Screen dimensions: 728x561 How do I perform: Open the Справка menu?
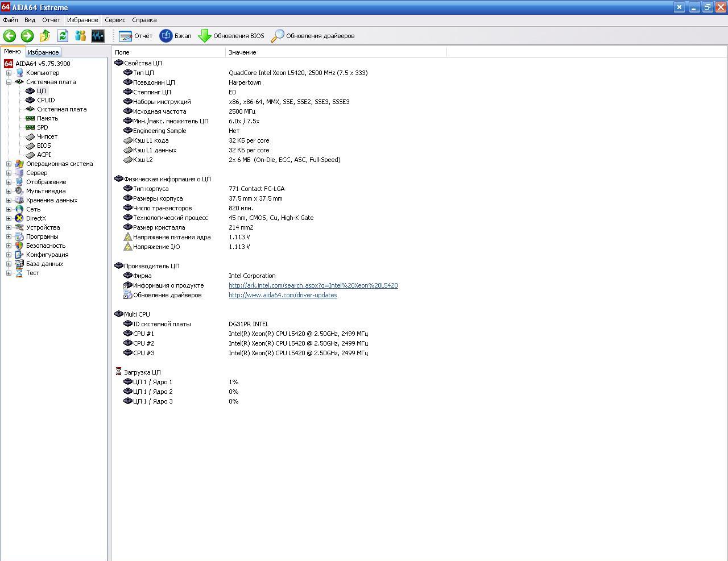coord(144,20)
